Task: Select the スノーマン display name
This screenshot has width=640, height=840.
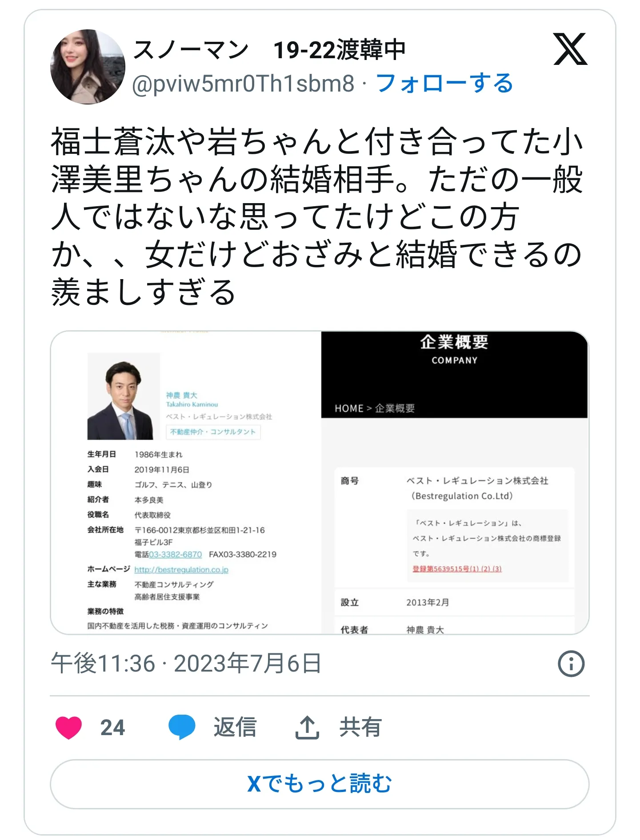Action: click(191, 49)
